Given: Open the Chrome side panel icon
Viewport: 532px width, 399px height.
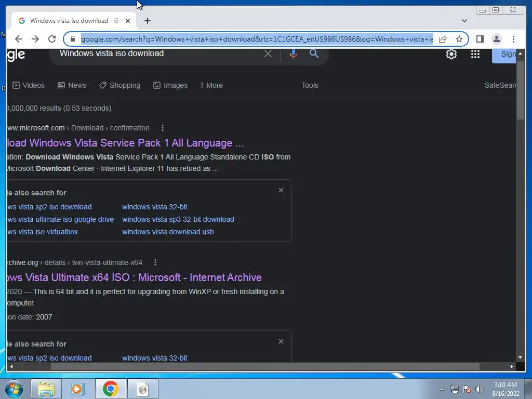Looking at the screenshot, I should coord(480,39).
